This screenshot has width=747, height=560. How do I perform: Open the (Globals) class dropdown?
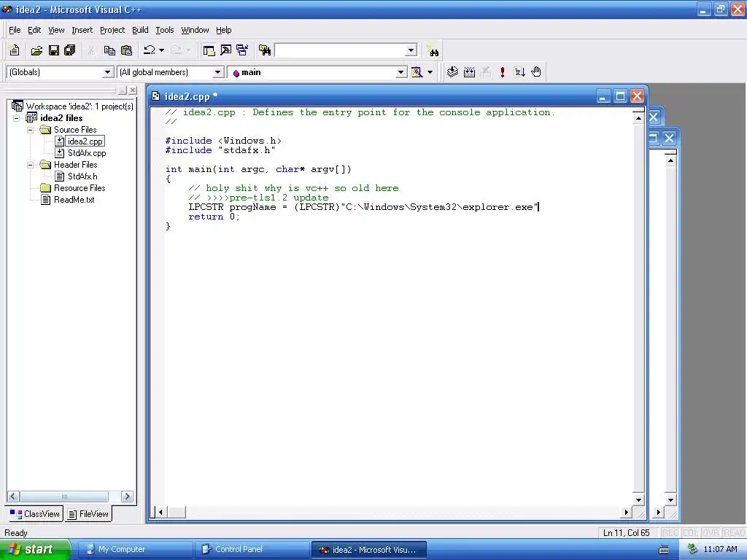tap(108, 72)
